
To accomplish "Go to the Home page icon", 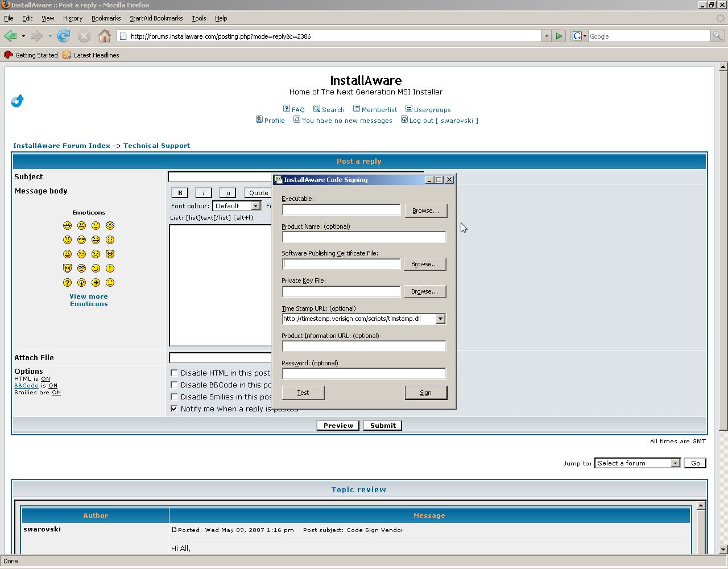I will click(x=105, y=36).
